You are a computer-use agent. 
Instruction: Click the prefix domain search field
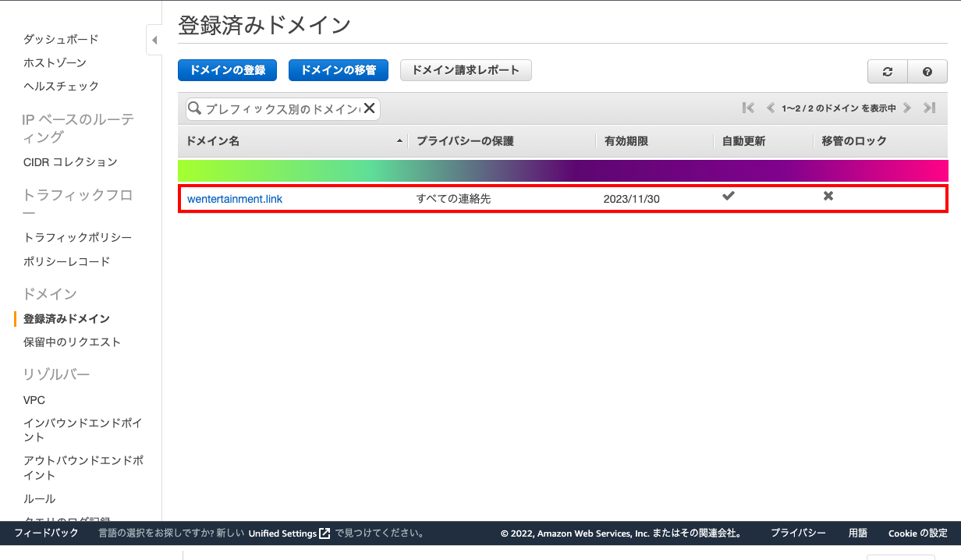click(x=282, y=109)
